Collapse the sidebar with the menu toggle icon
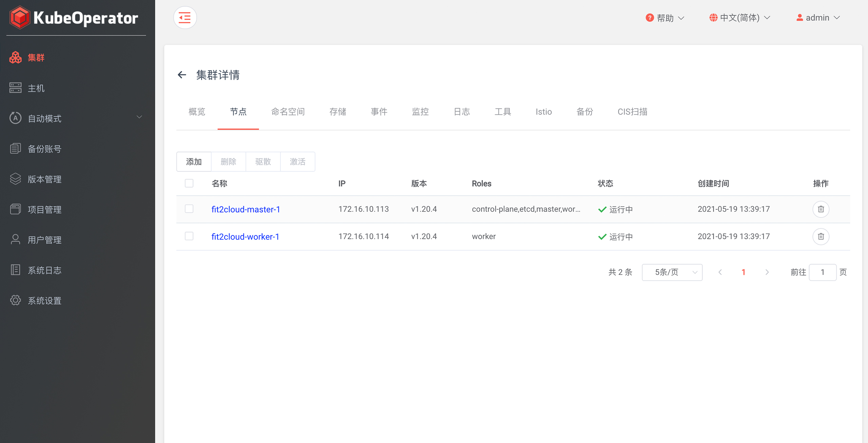This screenshot has height=443, width=868. [185, 18]
